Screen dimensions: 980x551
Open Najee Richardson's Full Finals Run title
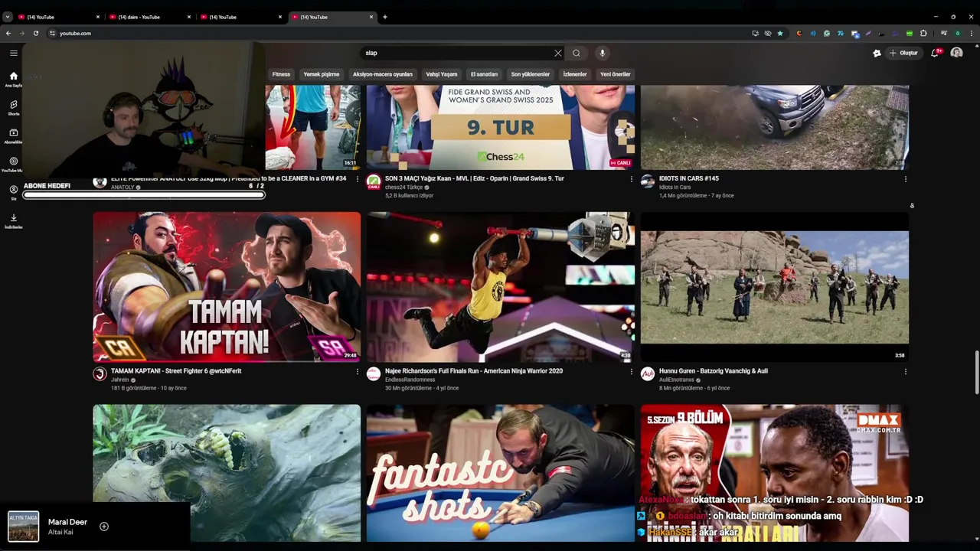tap(474, 371)
